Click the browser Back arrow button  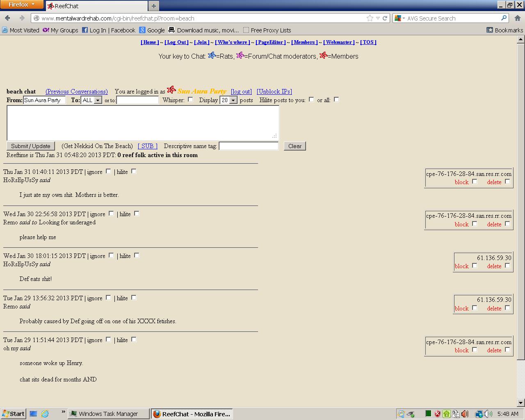pos(7,18)
